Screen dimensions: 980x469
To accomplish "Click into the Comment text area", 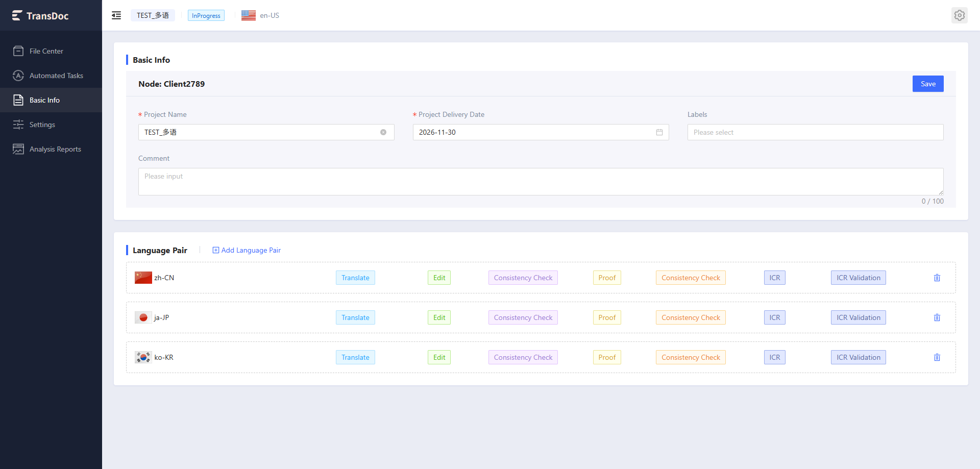I will [x=541, y=182].
